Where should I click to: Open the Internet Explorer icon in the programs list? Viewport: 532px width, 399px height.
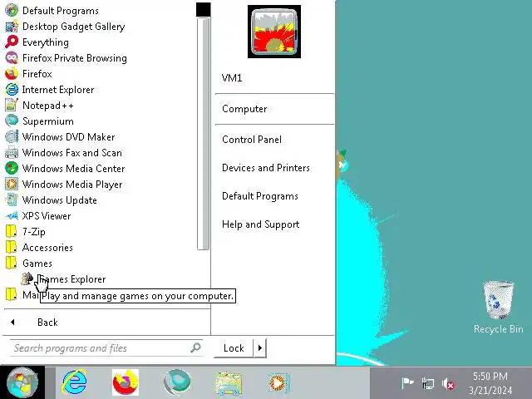click(12, 90)
